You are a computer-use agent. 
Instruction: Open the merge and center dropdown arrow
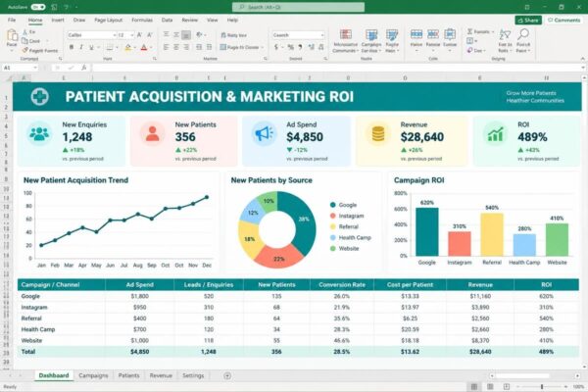(262, 47)
